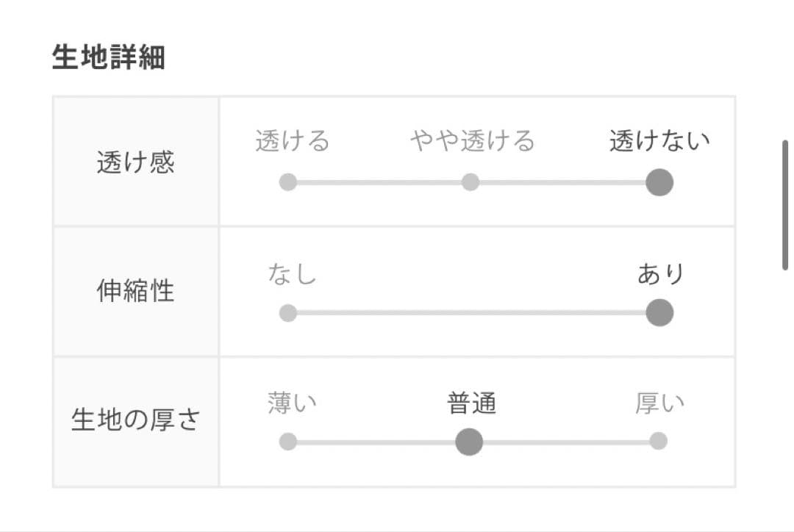Select the なし dot on stretch slider
This screenshot has width=794, height=532.
click(x=287, y=313)
